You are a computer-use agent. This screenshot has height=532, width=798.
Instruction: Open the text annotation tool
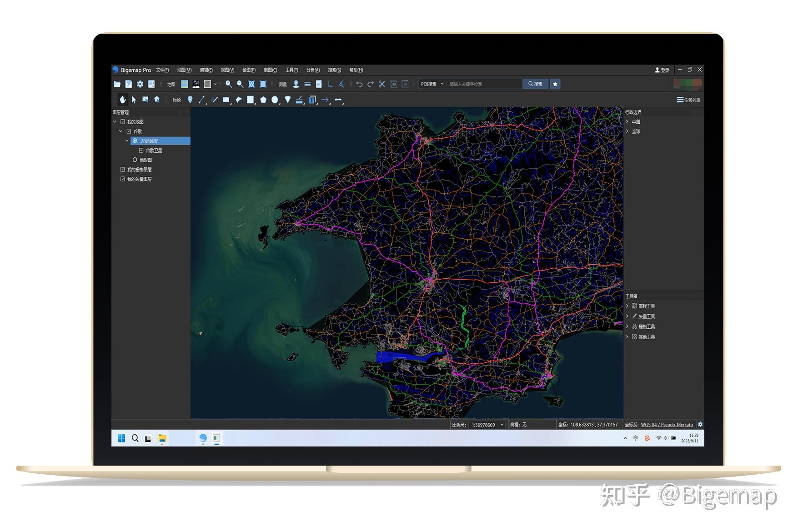[x=311, y=100]
